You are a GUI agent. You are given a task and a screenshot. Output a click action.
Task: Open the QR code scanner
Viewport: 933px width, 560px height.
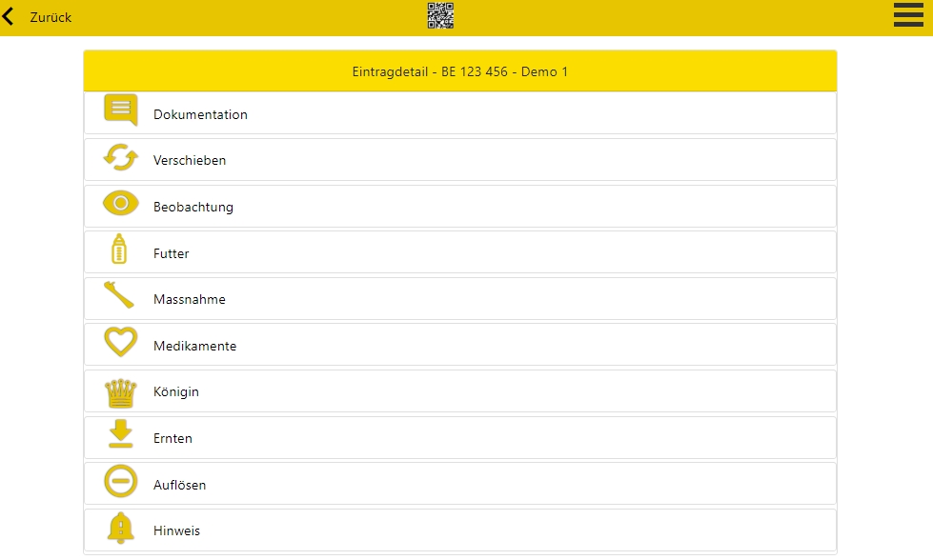pyautogui.click(x=440, y=15)
